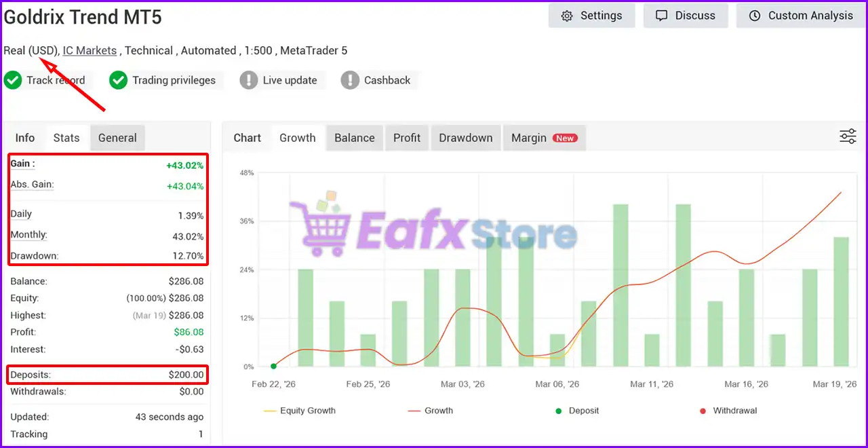Image resolution: width=868 pixels, height=448 pixels.
Task: Click the green Track record checkmark icon
Action: coord(13,80)
